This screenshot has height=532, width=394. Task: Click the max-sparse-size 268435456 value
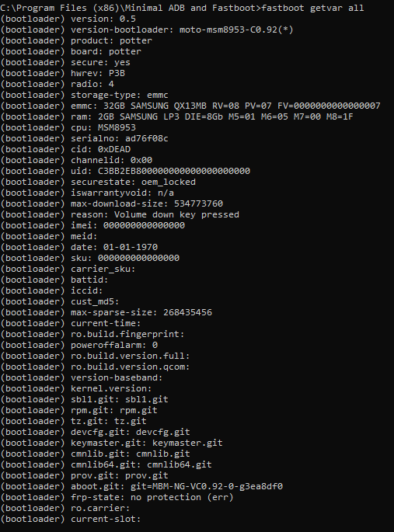coord(187,312)
